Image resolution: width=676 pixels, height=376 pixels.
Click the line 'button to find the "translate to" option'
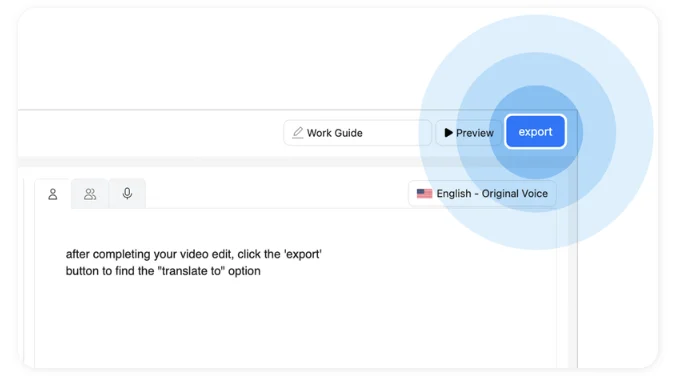(x=163, y=271)
